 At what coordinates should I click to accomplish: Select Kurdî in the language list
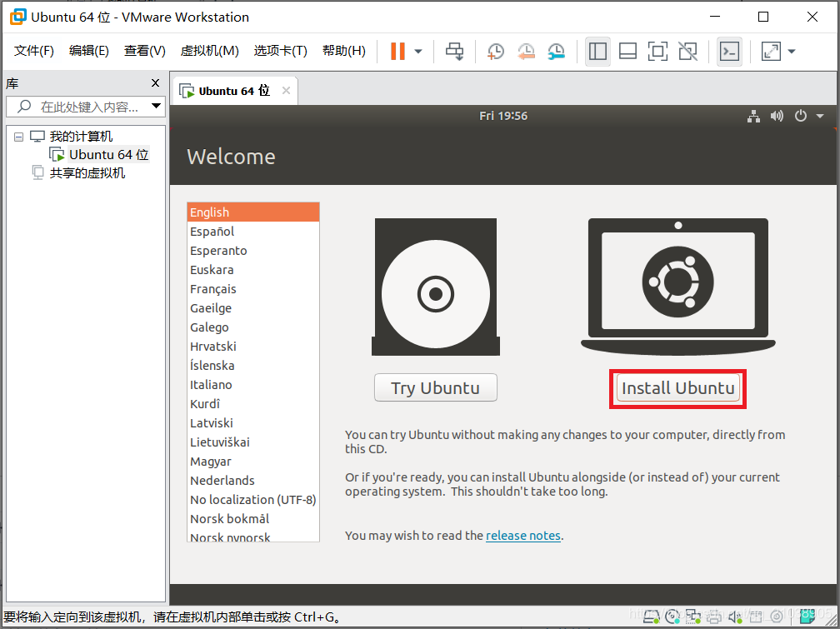coord(252,404)
